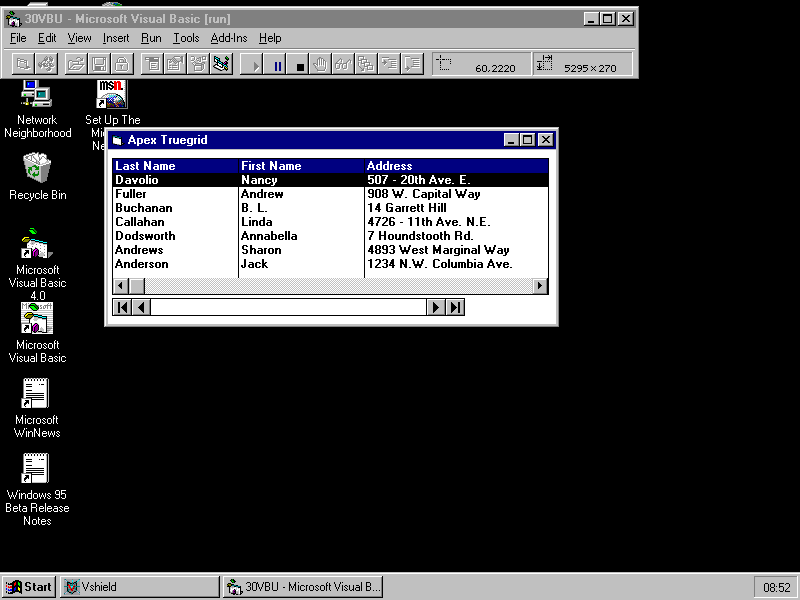The image size is (800, 600).
Task: Open the Microsoft Visual Basic 4.0 desktop shortcut
Action: [x=37, y=246]
